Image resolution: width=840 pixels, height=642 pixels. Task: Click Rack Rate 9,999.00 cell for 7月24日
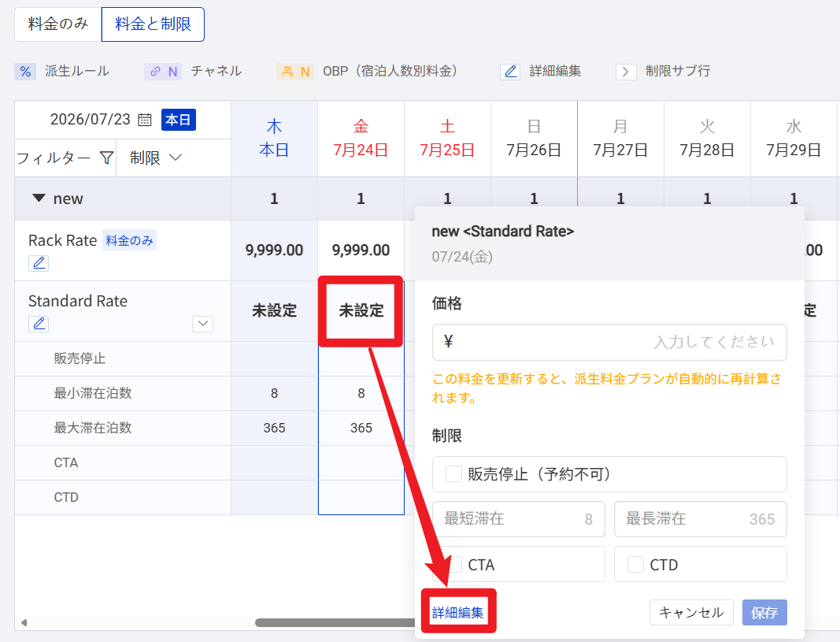(361, 250)
